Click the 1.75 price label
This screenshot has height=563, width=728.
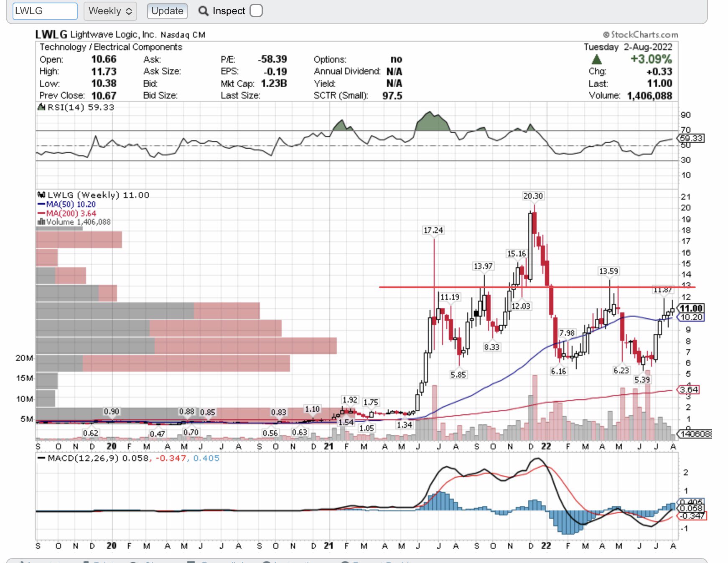click(x=371, y=402)
